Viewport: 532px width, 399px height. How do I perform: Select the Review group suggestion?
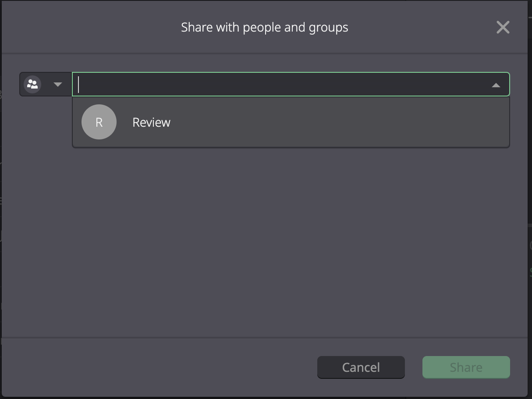click(291, 122)
